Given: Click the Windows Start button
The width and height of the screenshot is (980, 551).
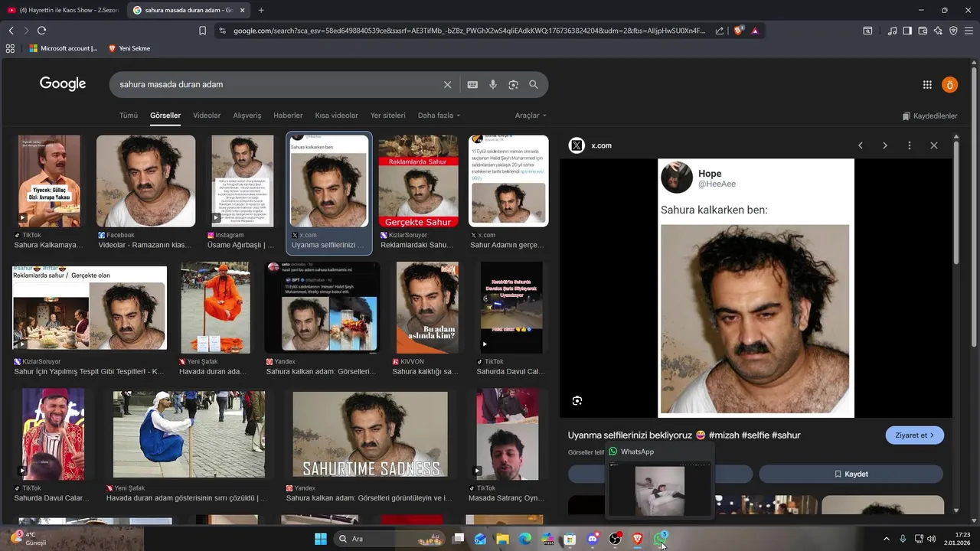Looking at the screenshot, I should pyautogui.click(x=321, y=539).
